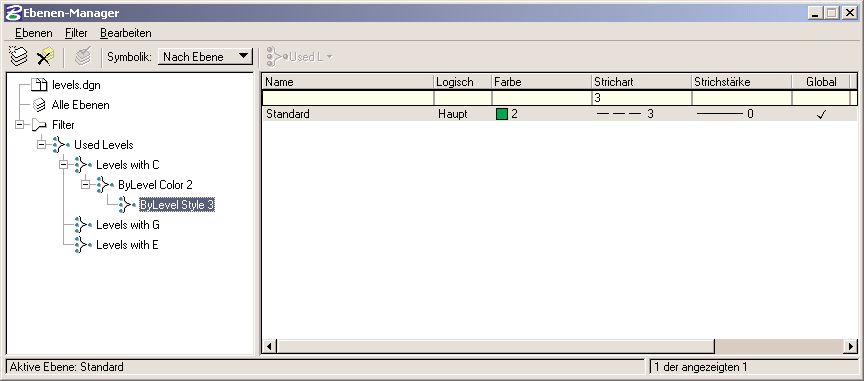Collapse the ByLevel Color 2 node

point(85,185)
